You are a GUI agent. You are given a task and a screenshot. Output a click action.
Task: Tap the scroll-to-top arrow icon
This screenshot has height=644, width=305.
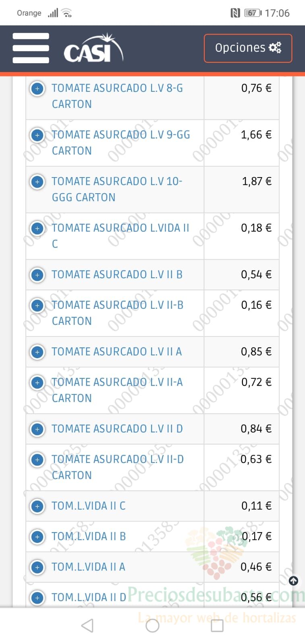[x=293, y=580]
